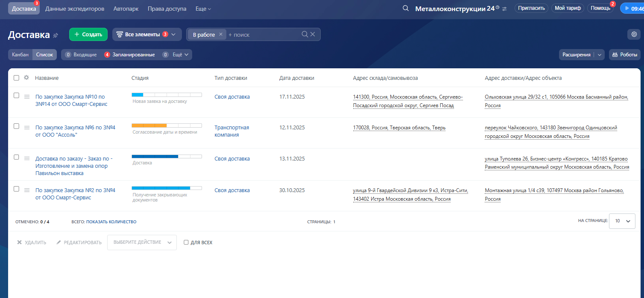Image resolution: width=644 pixels, height=298 pixels.
Task: Enable the 'Для всех' checkbox
Action: click(186, 242)
